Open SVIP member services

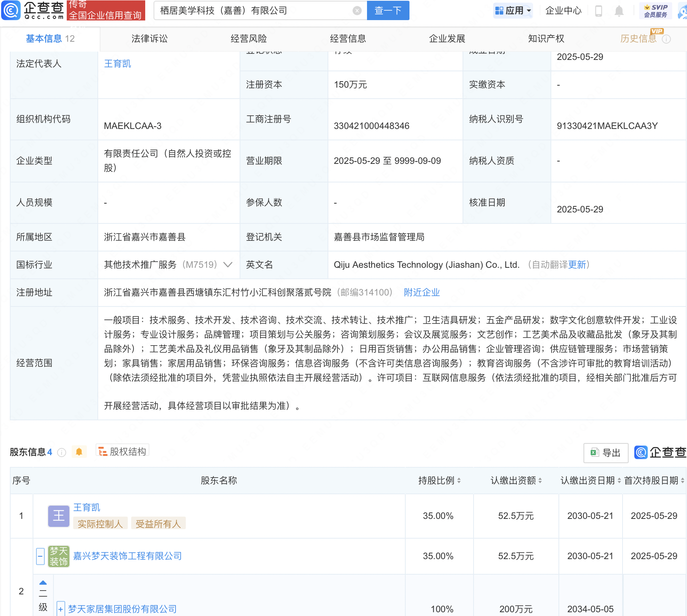click(656, 11)
